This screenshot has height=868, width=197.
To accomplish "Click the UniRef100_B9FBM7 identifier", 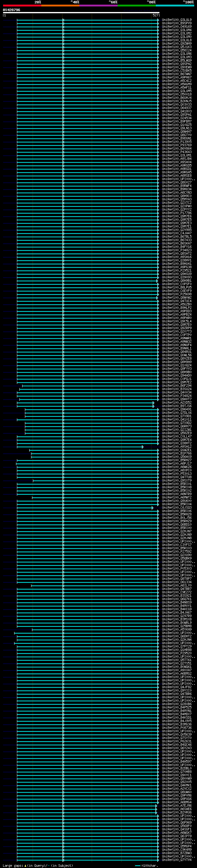I will (177, 122).
